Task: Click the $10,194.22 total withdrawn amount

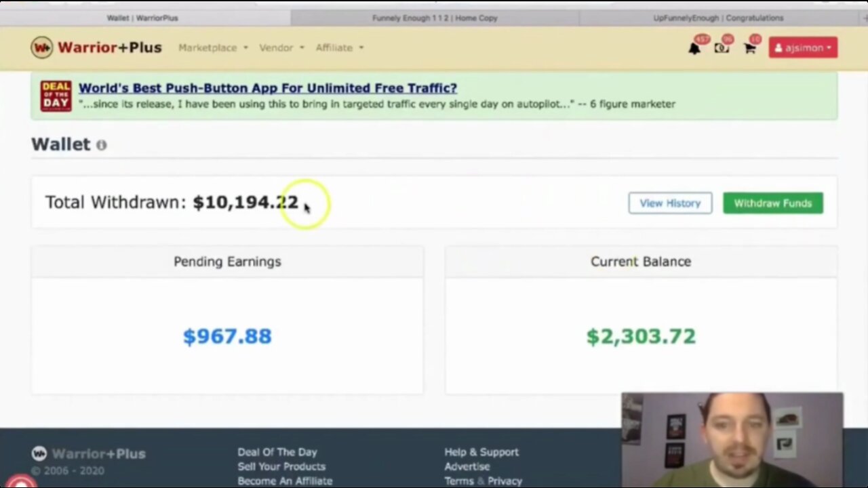Action: click(245, 202)
